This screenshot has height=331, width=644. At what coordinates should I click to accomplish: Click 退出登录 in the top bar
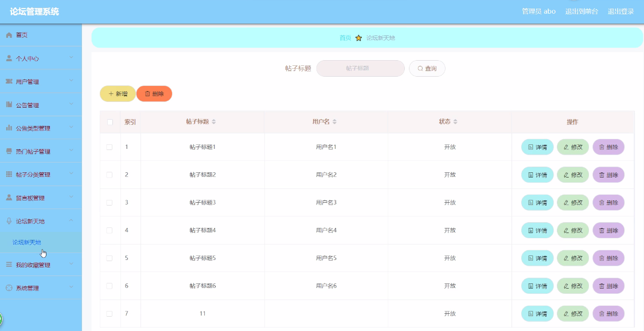click(620, 11)
